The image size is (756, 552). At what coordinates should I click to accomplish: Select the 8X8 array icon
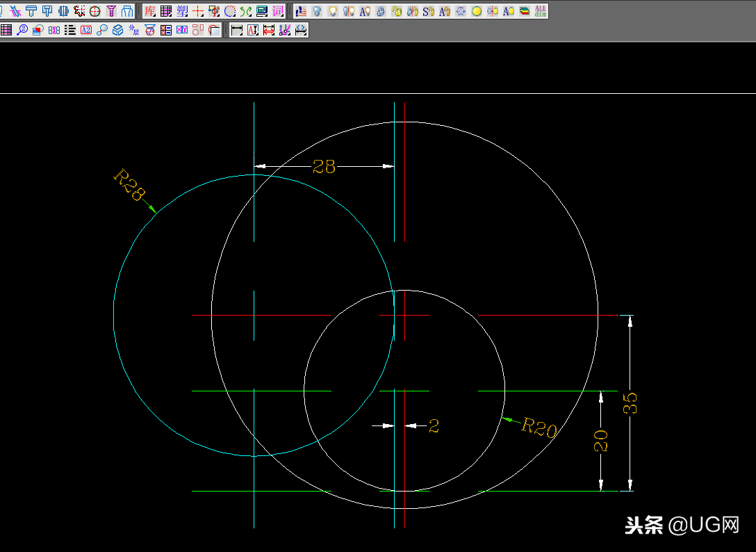54,30
